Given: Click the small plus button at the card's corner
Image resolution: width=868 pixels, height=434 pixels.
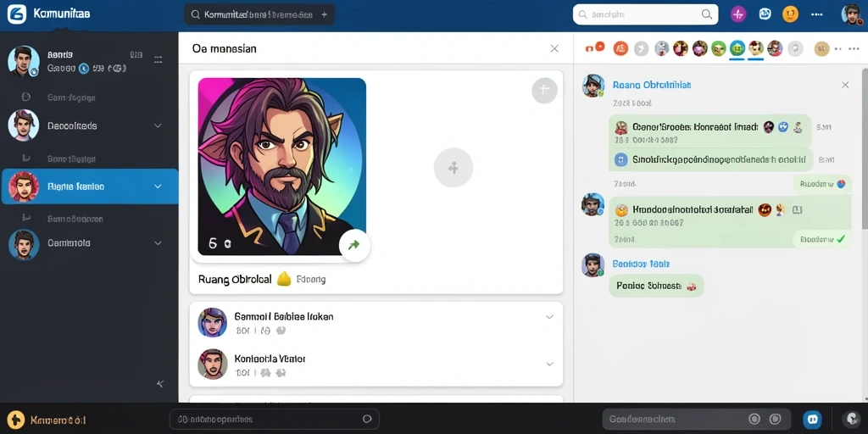Looking at the screenshot, I should [x=544, y=90].
